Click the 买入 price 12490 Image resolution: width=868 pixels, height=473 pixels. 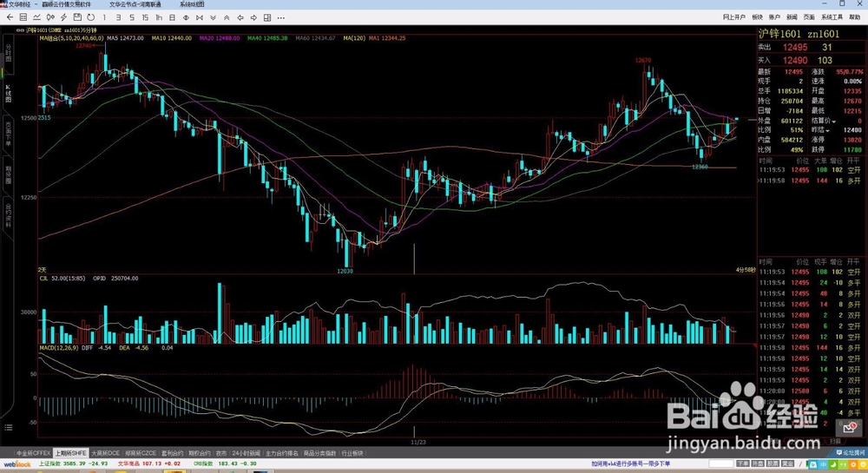click(794, 60)
